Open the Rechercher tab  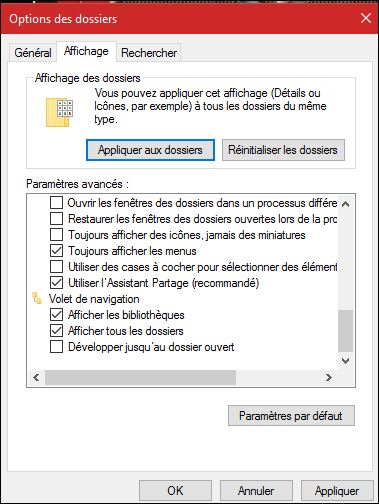coord(149,53)
